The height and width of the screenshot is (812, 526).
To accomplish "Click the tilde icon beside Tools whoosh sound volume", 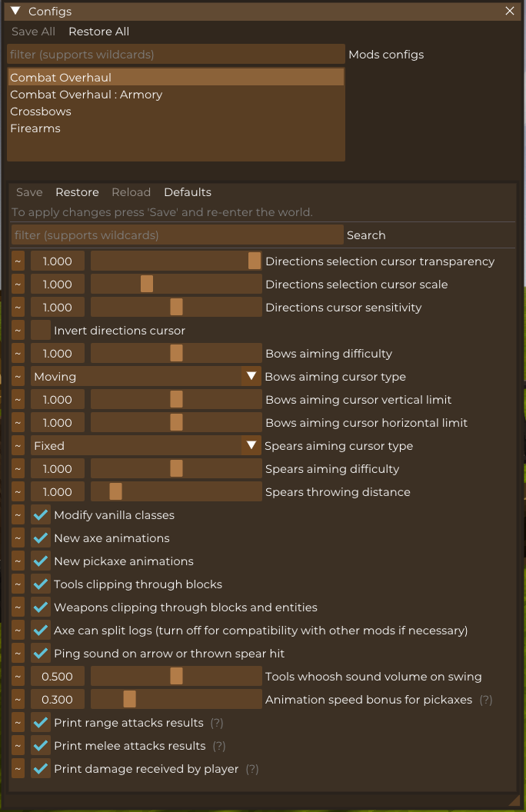I will click(x=18, y=677).
